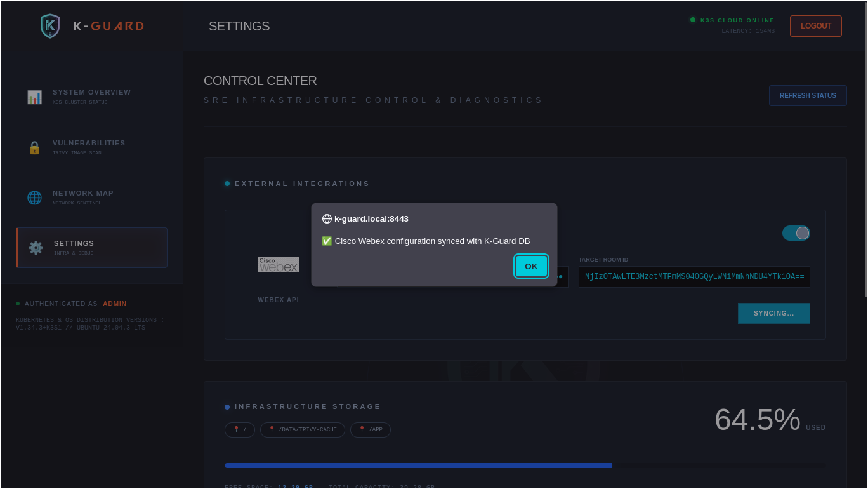Click the green checkmark in the sync dialog
This screenshot has height=489, width=868.
[x=327, y=241]
